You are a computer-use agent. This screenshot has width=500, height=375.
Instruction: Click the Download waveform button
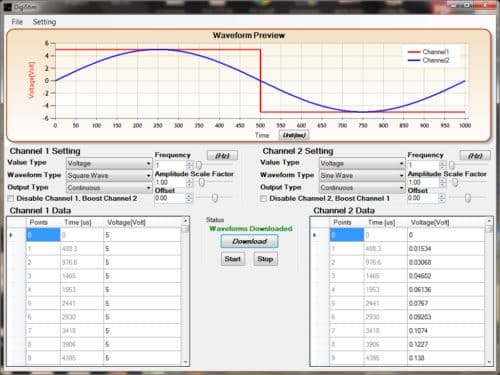[x=249, y=241]
